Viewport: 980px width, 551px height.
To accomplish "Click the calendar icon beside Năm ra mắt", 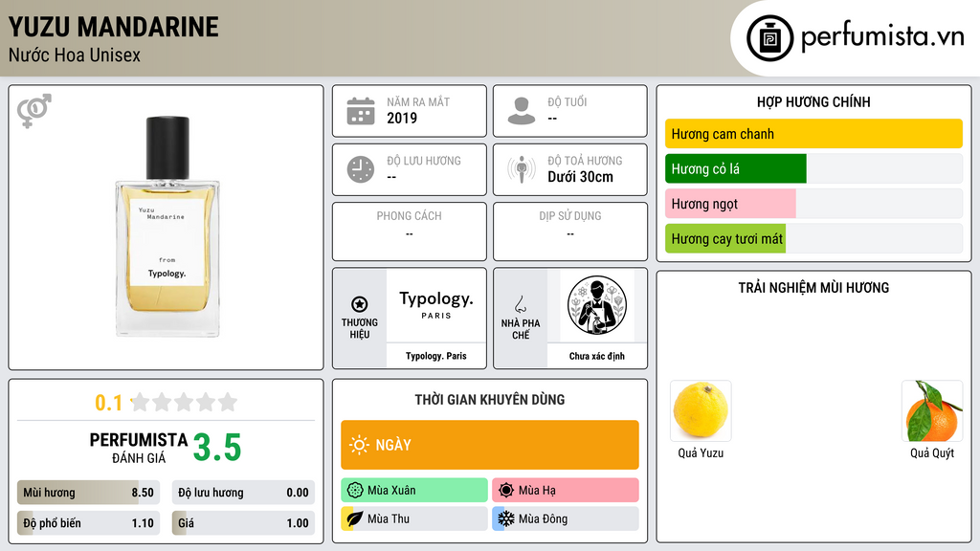I will click(x=361, y=111).
